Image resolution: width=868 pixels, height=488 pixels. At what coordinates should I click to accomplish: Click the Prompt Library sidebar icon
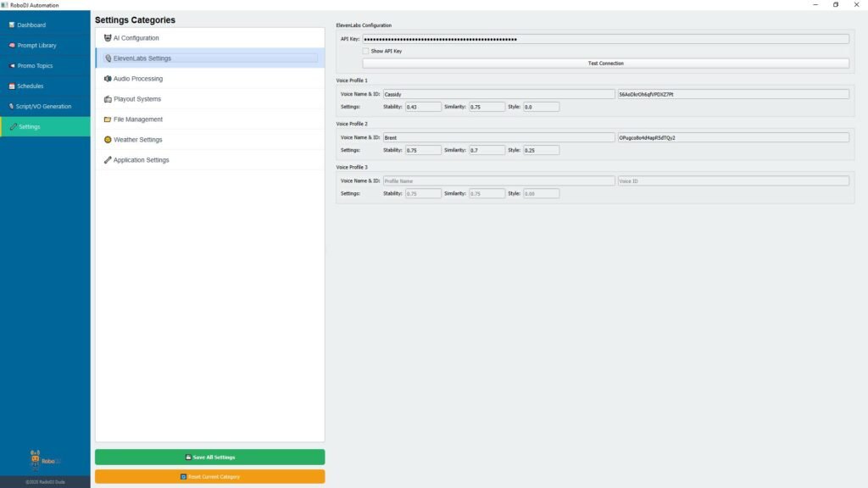12,46
